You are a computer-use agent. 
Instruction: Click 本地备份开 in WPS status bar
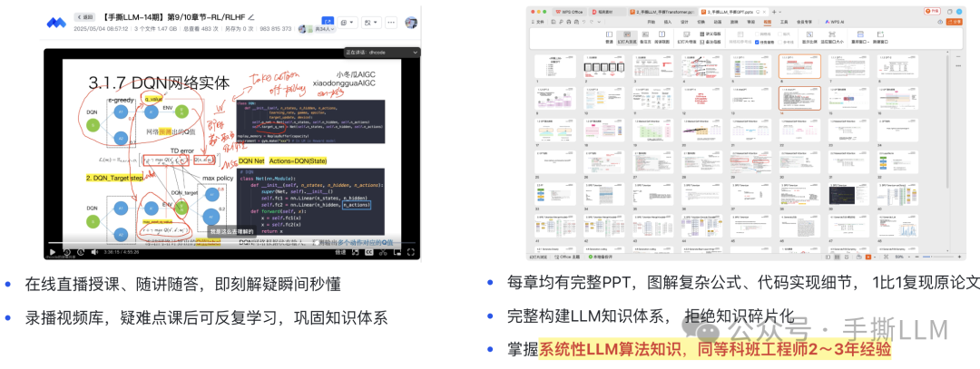[x=601, y=257]
